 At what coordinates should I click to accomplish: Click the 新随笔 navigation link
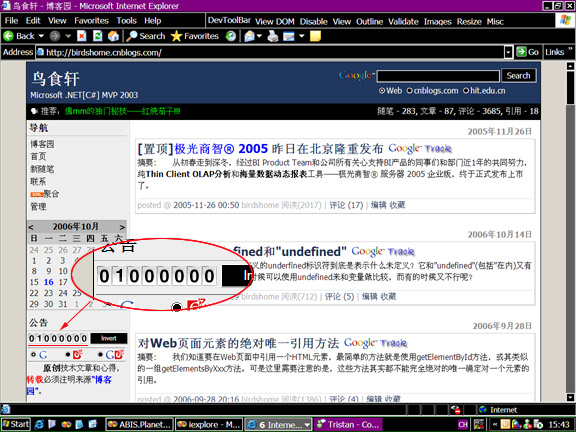42,169
